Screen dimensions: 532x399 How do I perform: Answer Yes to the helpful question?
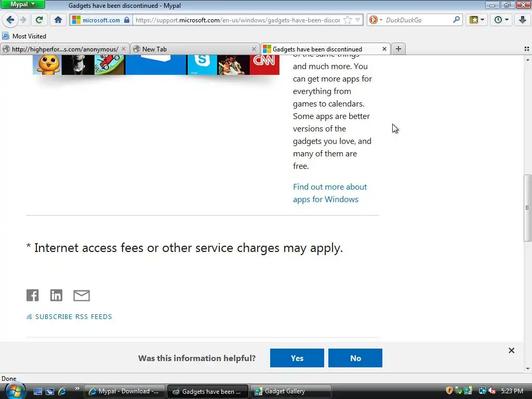pyautogui.click(x=297, y=358)
